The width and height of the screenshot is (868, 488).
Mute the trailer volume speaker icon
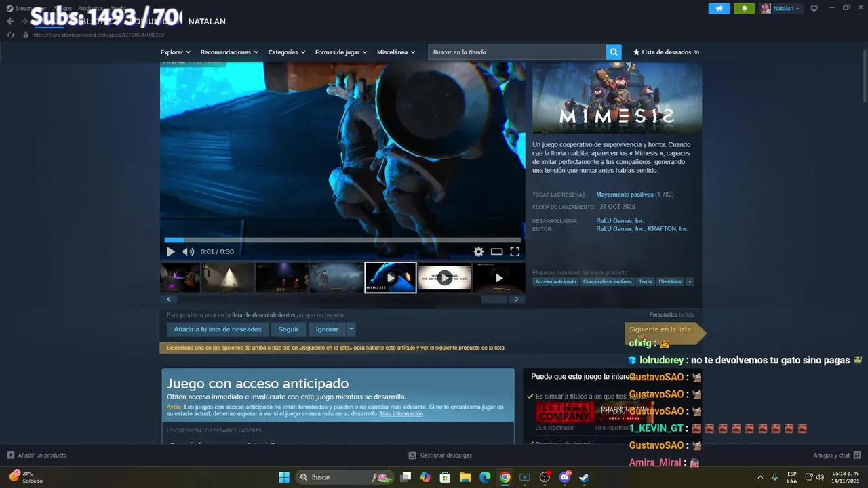coord(189,251)
